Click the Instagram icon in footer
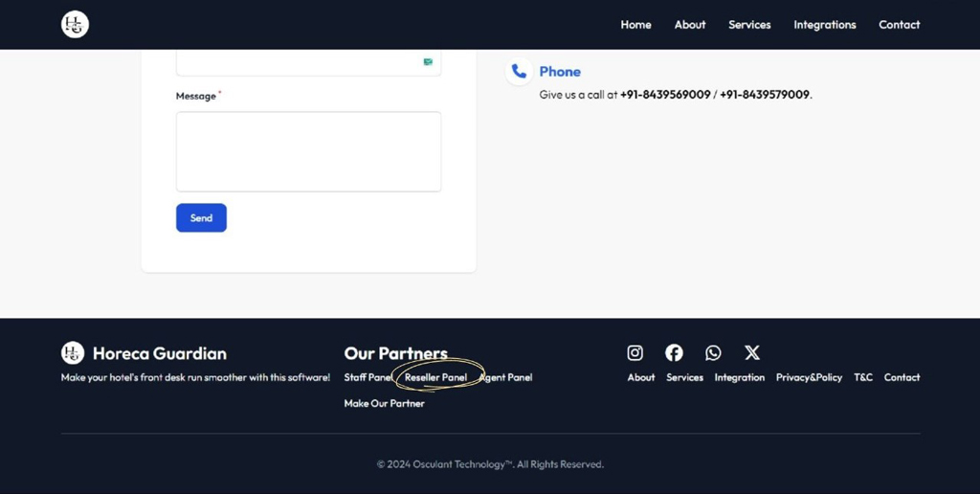 click(x=635, y=353)
